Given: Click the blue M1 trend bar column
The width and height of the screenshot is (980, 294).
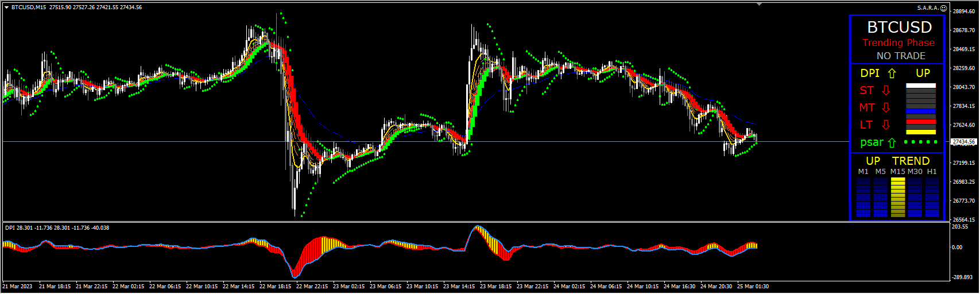Looking at the screenshot, I should pyautogui.click(x=863, y=198).
